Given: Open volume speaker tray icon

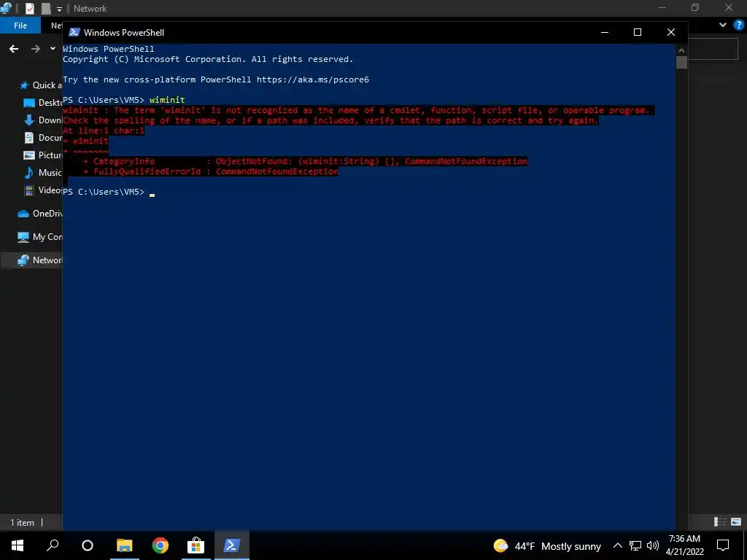Looking at the screenshot, I should [653, 545].
